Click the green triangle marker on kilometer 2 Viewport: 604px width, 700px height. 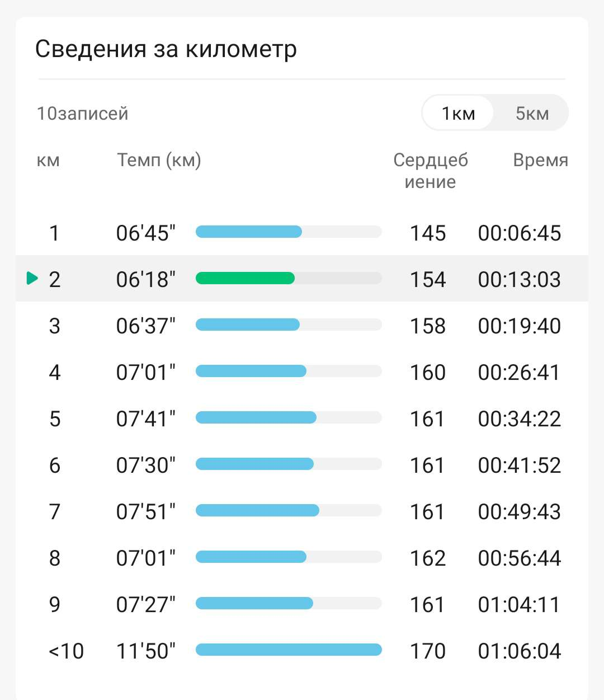(x=32, y=278)
